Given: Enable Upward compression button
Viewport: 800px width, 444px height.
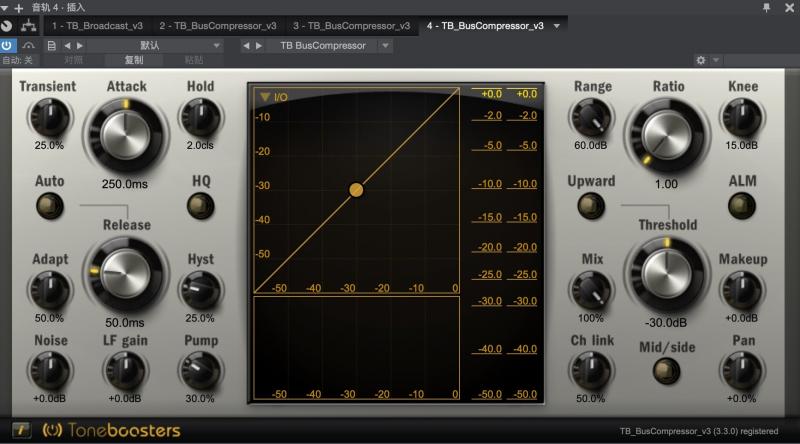Looking at the screenshot, I should click(x=591, y=206).
